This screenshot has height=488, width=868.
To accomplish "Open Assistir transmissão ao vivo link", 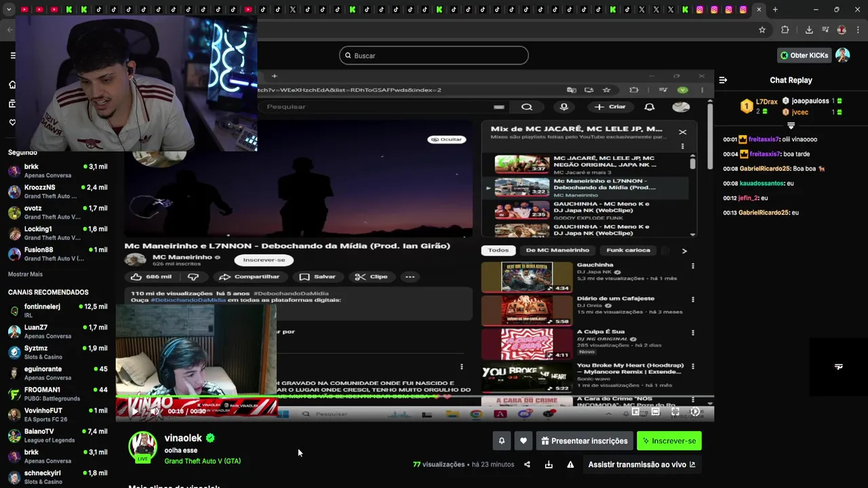I will click(x=642, y=464).
